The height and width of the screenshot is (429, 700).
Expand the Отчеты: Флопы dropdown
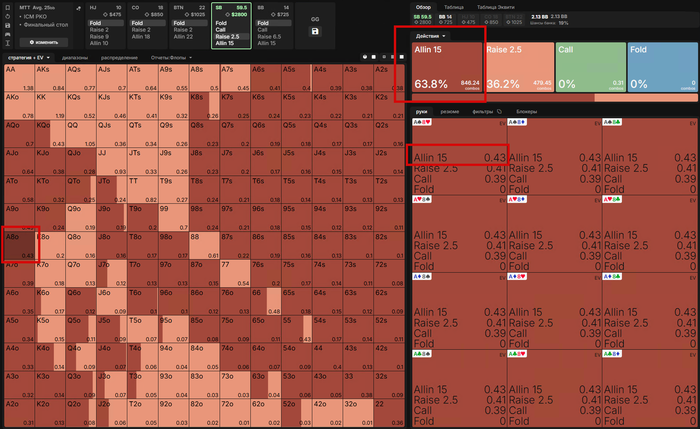[171, 58]
